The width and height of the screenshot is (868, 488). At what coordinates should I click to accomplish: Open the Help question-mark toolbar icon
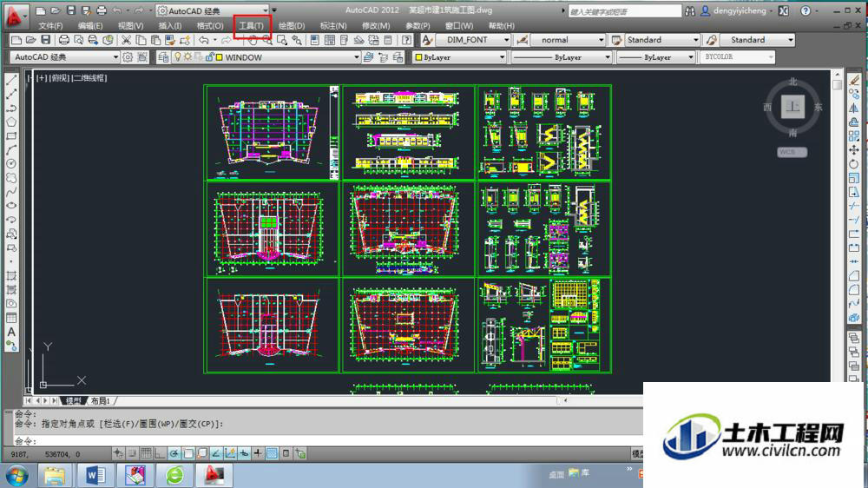(407, 40)
